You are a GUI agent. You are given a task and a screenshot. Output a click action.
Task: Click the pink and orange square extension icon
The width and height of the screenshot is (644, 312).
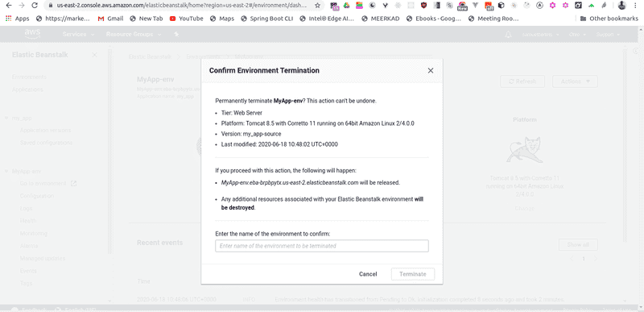(359, 6)
